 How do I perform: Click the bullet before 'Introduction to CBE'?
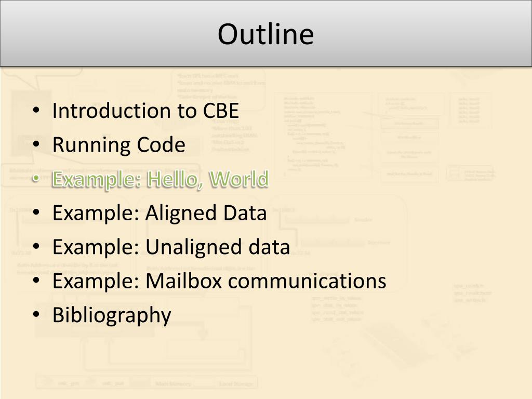(36, 111)
